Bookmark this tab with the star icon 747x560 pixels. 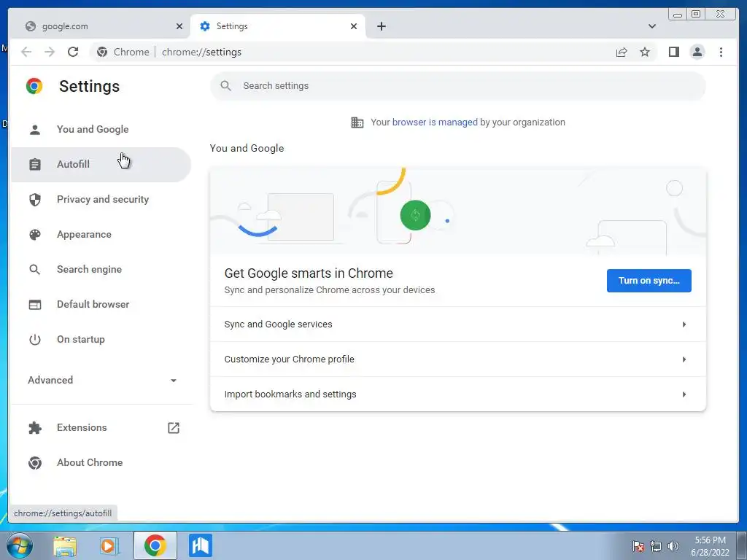645,52
